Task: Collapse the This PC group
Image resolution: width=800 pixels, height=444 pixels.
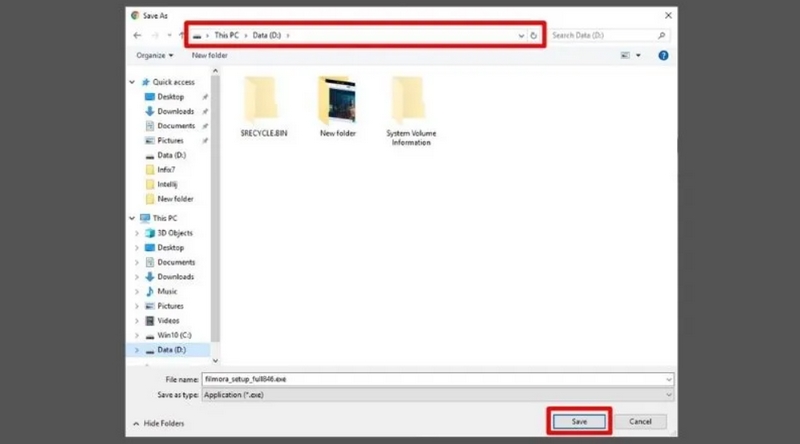Action: [x=132, y=218]
